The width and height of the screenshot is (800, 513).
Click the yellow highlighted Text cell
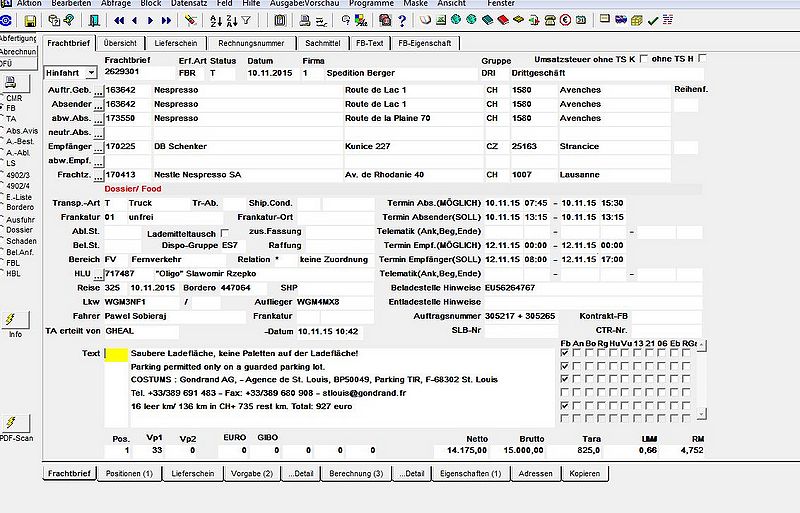tap(116, 355)
